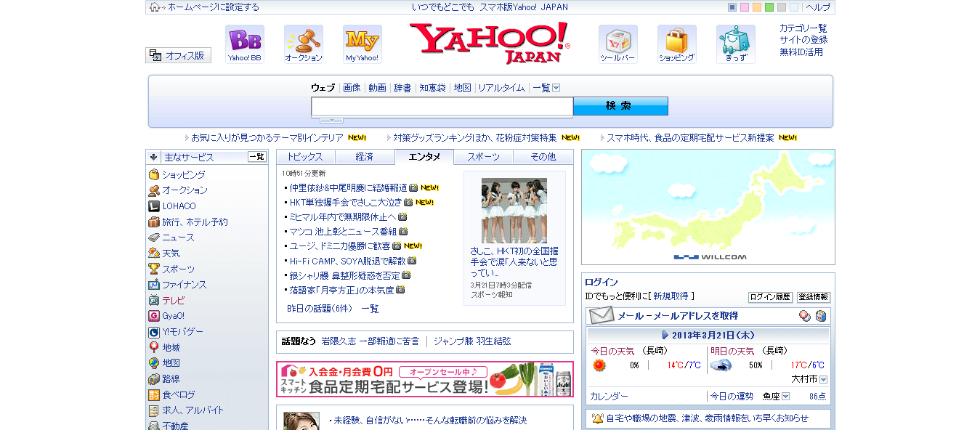The image size is (980, 430).
Task: Open 地図 in the sidebar
Action: [x=171, y=363]
